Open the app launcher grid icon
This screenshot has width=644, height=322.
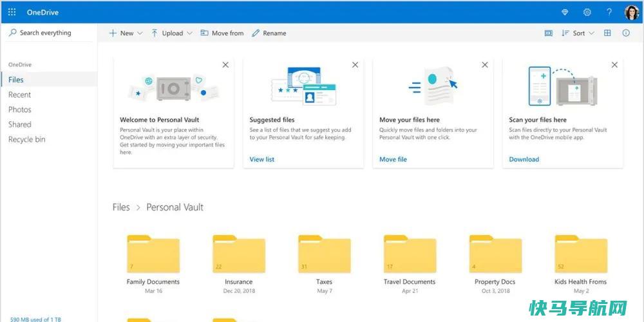pyautogui.click(x=12, y=12)
